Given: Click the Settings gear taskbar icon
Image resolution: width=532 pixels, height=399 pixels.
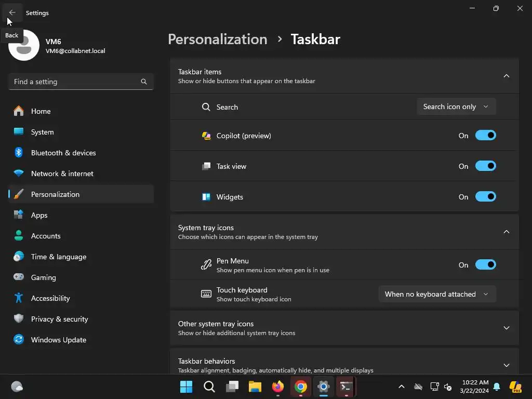Looking at the screenshot, I should click(323, 387).
